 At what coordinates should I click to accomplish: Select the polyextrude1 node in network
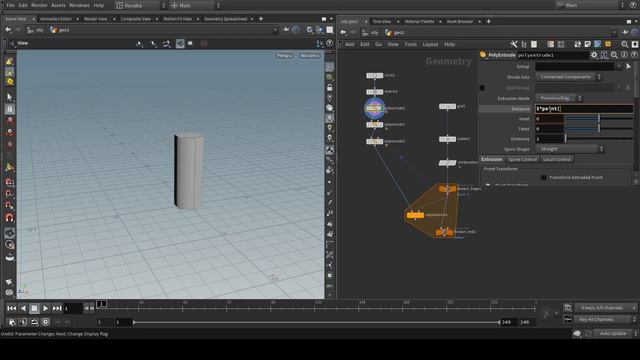pyautogui.click(x=374, y=108)
